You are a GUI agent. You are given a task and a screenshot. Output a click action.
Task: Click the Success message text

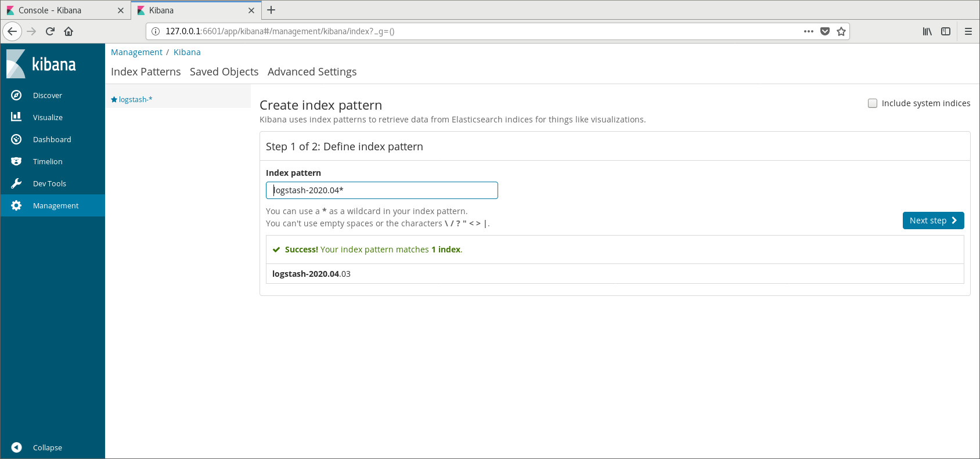373,250
